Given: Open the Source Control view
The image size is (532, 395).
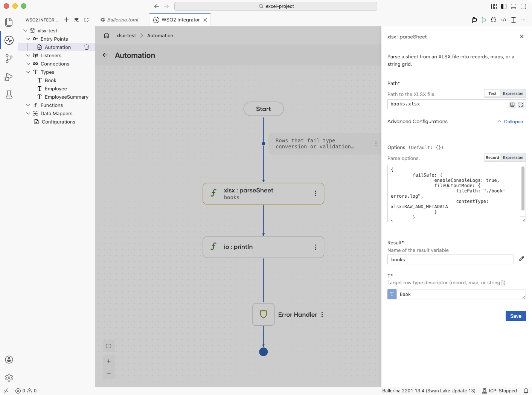Looking at the screenshot, I should pyautogui.click(x=9, y=58).
